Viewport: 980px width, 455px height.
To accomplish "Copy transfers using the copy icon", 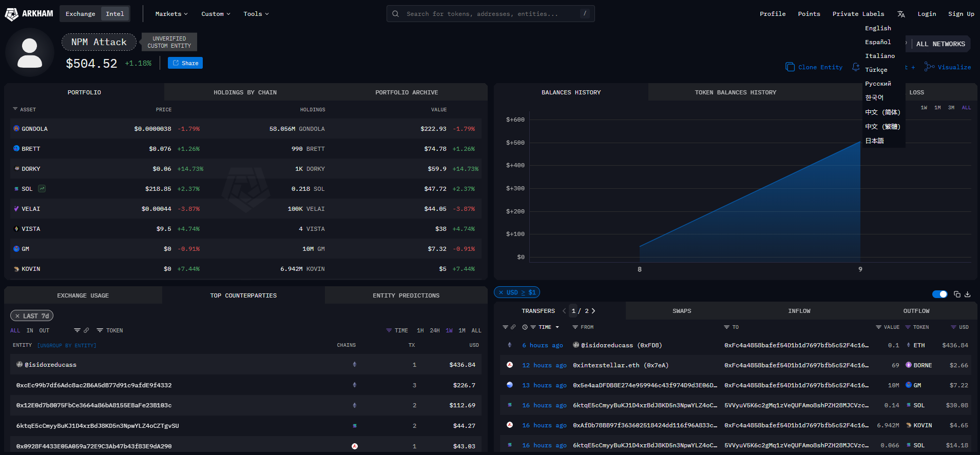I will [x=957, y=294].
